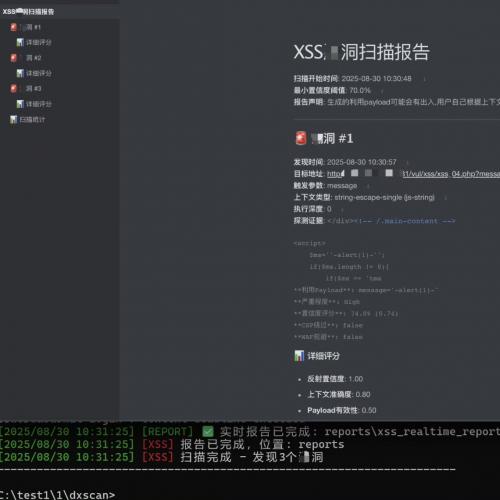Screen dimensions: 500x500
Task: Open the target address URL link
Action: 413,174
